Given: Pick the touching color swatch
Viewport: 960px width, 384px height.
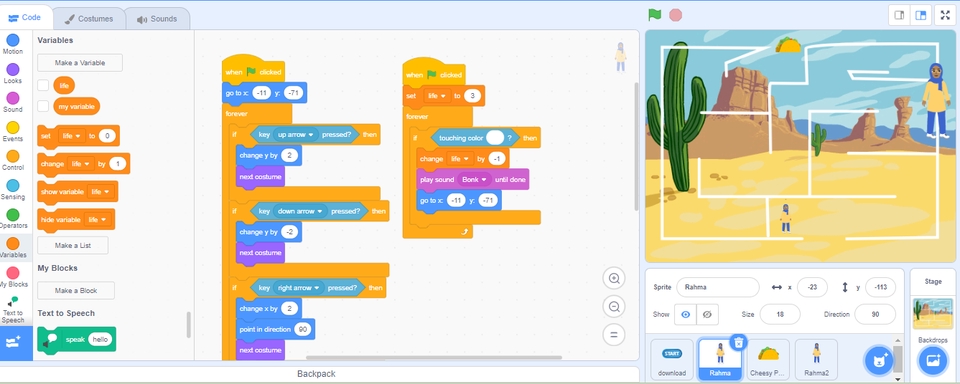Looking at the screenshot, I should tap(495, 138).
